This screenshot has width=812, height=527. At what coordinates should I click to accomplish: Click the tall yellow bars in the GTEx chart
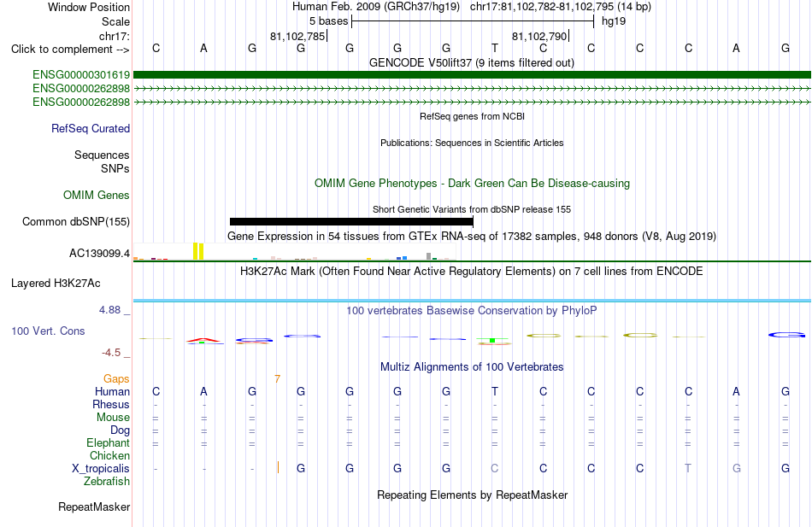point(198,251)
